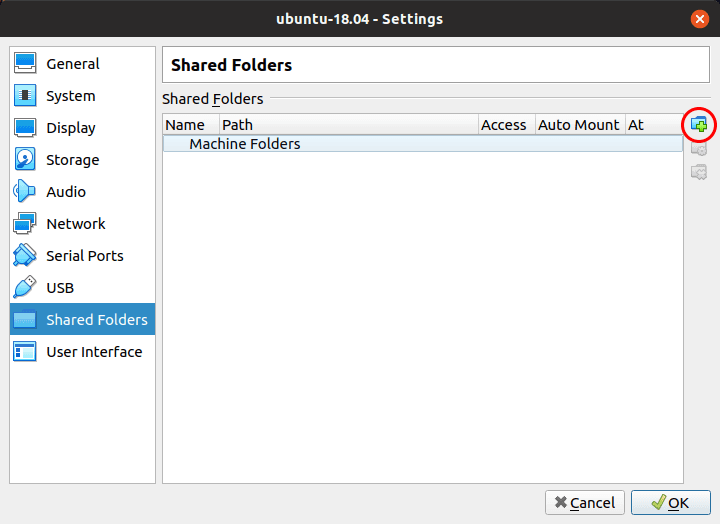Image resolution: width=720 pixels, height=524 pixels.
Task: Discard changes with the Cancel button
Action: (x=585, y=502)
